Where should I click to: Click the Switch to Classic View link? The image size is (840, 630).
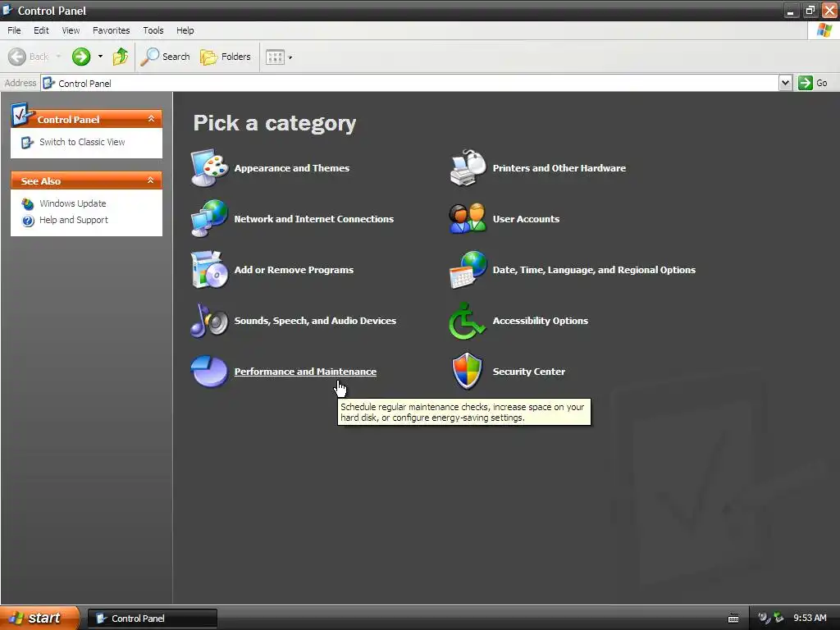[x=82, y=142]
